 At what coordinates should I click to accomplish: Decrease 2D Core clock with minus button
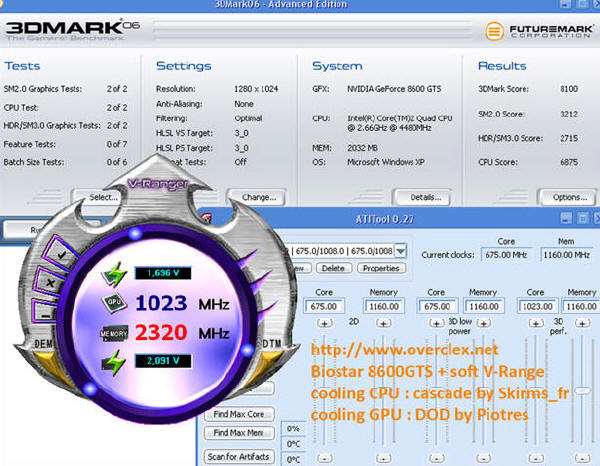325,458
